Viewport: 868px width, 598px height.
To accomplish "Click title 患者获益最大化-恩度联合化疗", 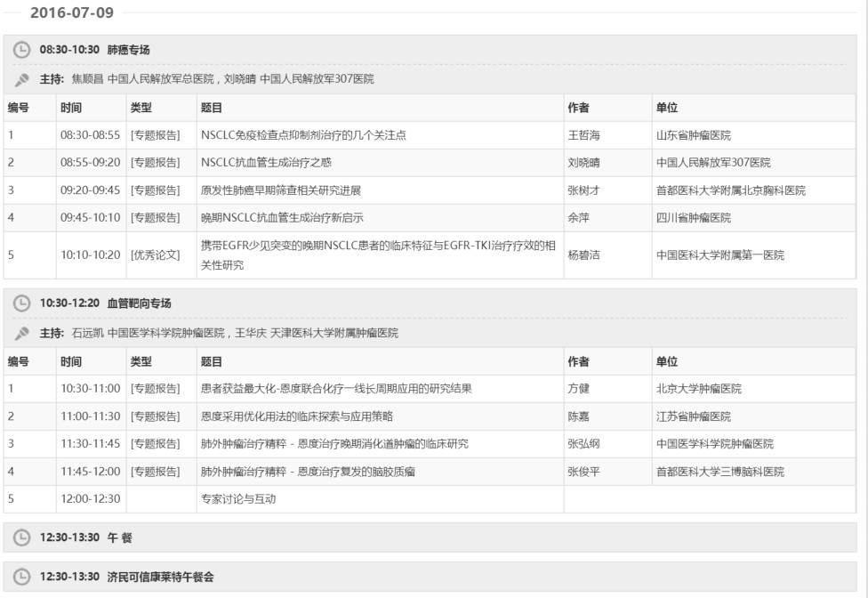I will pos(336,389).
